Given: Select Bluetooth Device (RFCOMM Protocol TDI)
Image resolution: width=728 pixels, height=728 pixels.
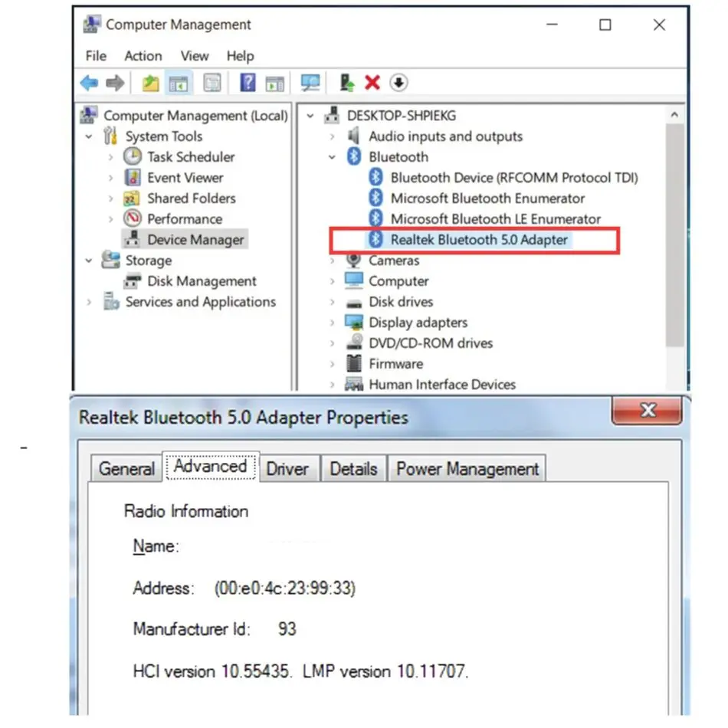Looking at the screenshot, I should pos(514,178).
